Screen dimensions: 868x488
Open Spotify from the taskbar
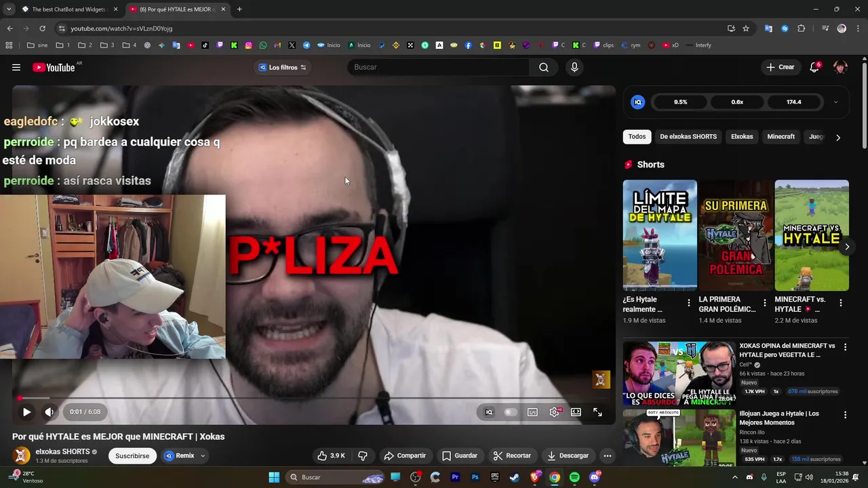pyautogui.click(x=574, y=477)
